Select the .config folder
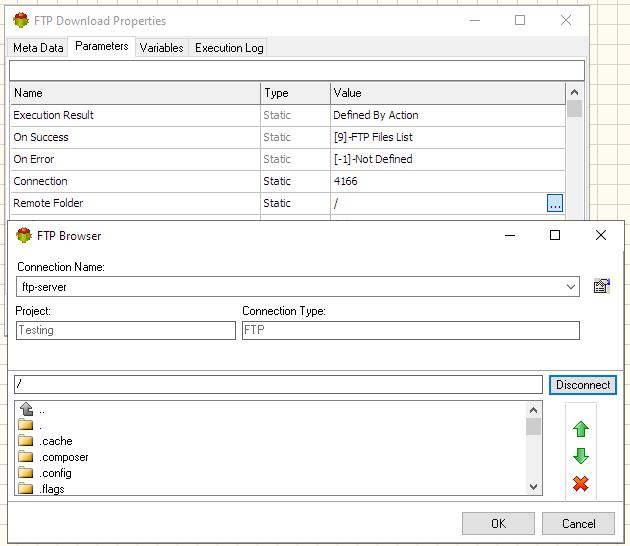630x546 pixels. pos(45,473)
